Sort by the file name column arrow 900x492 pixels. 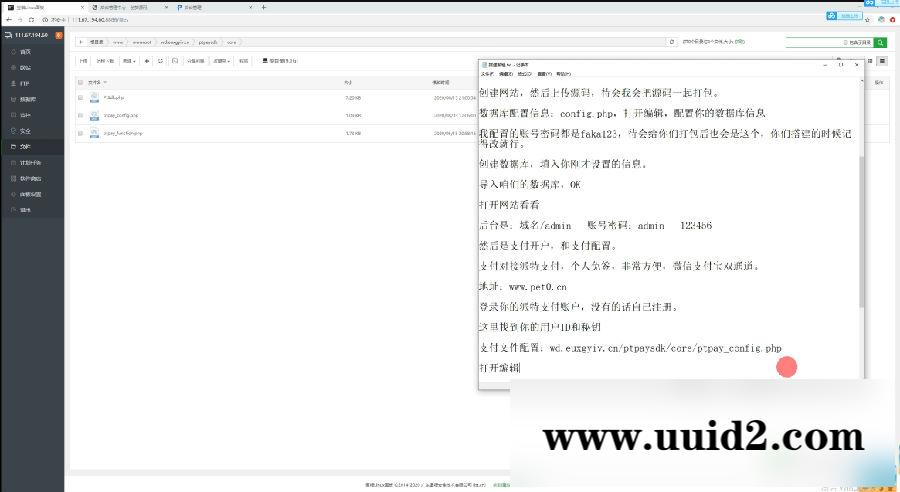(105, 82)
